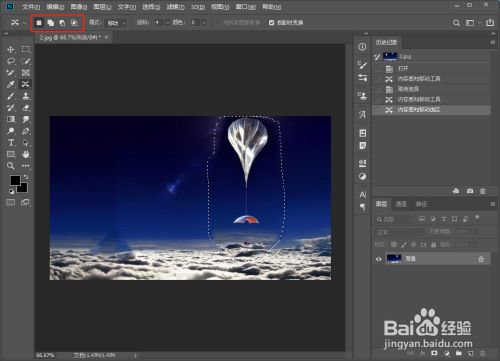Open the Paragraph panel icon
The height and width of the screenshot is (361, 500).
click(x=363, y=207)
